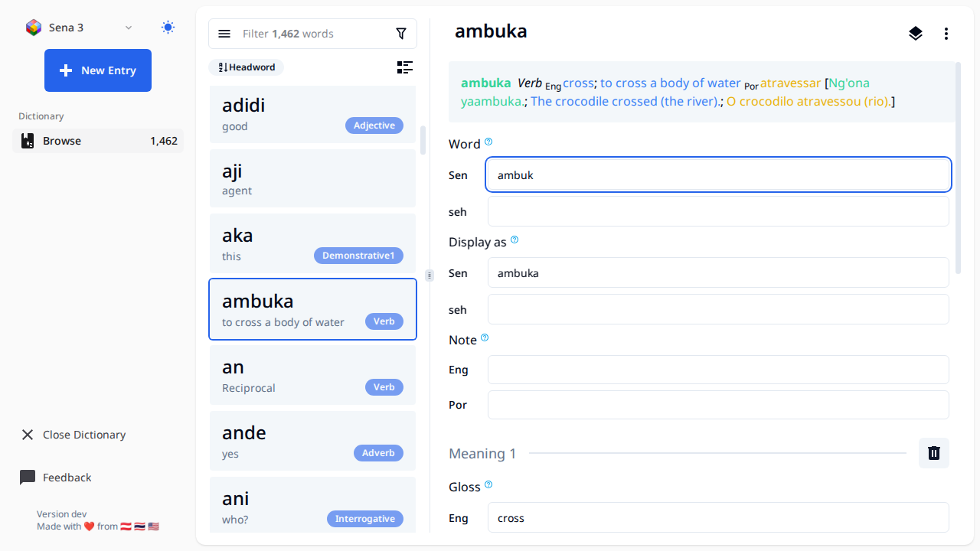Click the help icon next to Gloss

point(488,484)
